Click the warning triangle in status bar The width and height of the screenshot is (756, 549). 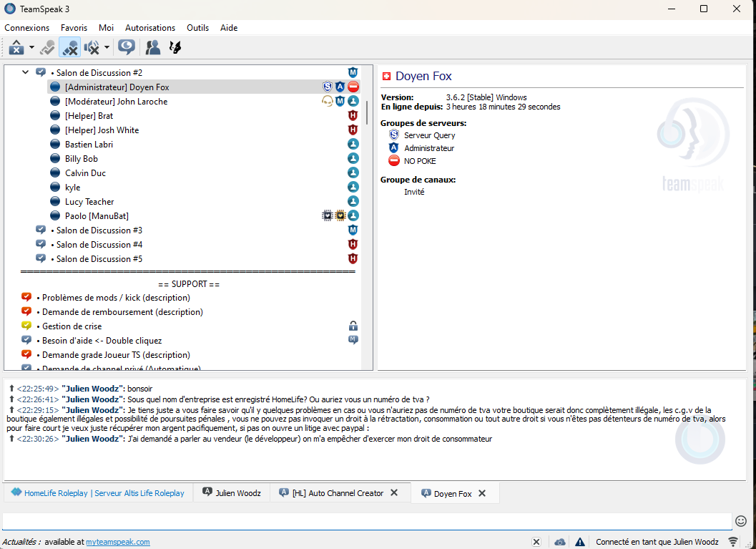pos(580,542)
